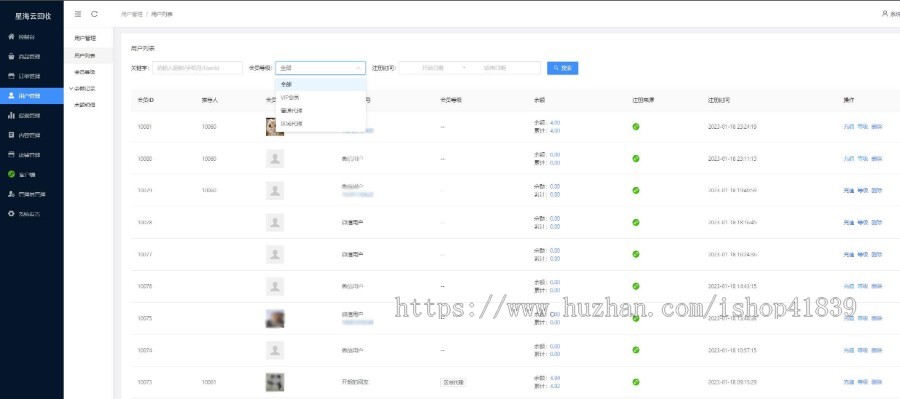Screen dimensions: 900x399
Task: Choose VIP会员 in the member level list
Action: tap(321, 98)
